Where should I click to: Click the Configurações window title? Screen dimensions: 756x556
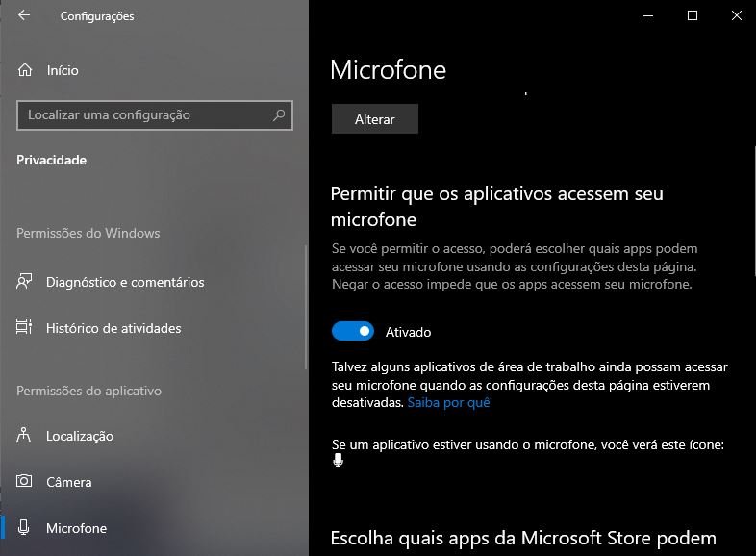97,16
